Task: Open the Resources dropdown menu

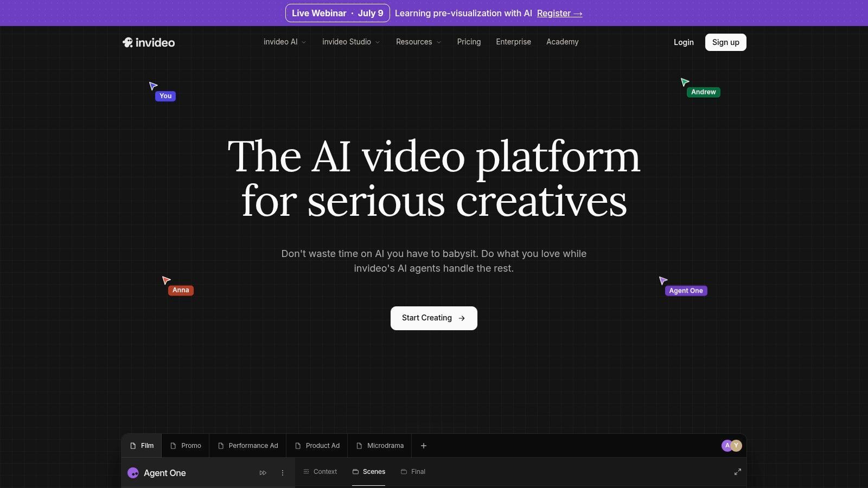Action: (418, 42)
